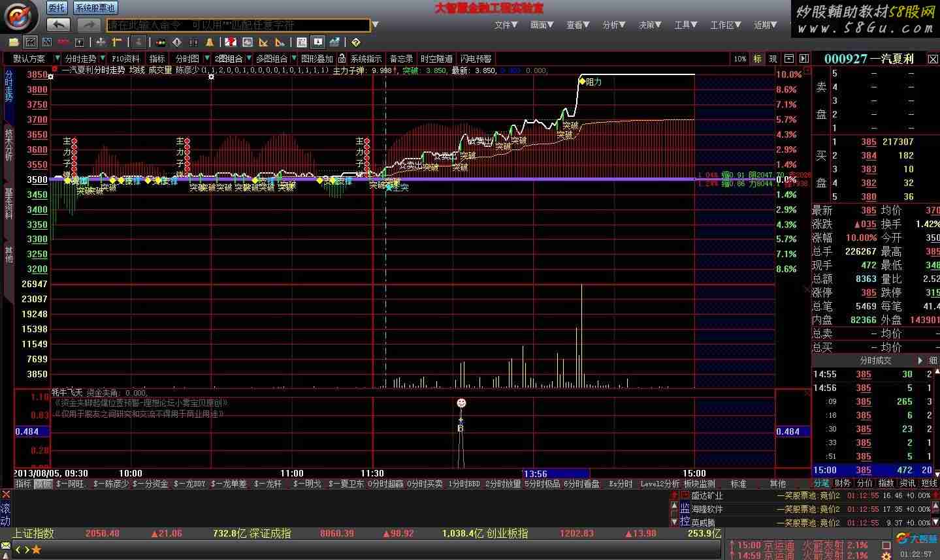
Task: Click the person figure toolbar icon
Action: tap(138, 42)
